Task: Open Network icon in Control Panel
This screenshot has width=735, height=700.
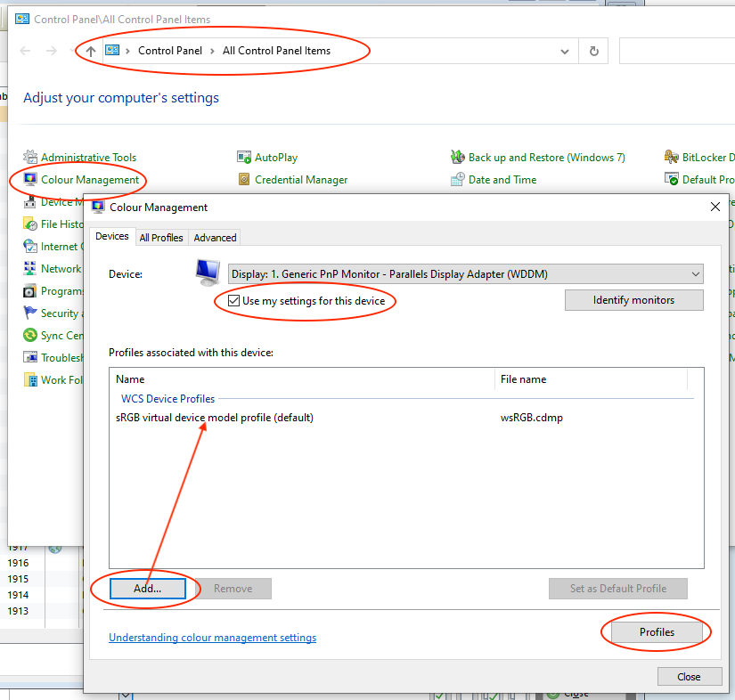Action: pyautogui.click(x=30, y=268)
